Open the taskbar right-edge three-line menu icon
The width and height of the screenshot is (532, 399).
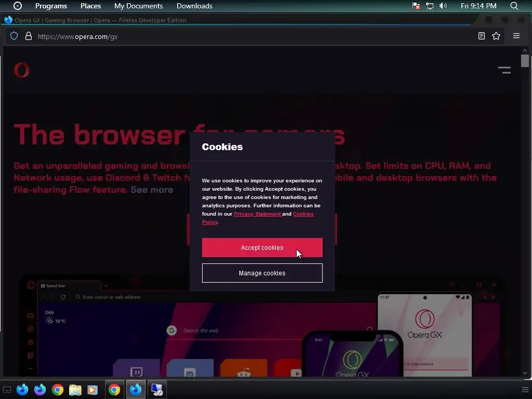[x=525, y=390]
